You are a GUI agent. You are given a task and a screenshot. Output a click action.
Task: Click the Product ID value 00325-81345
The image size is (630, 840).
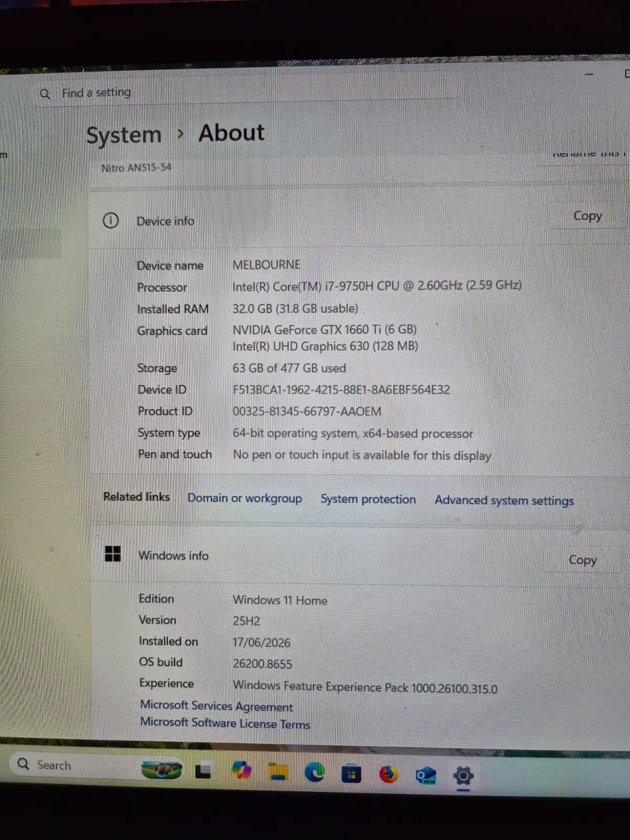307,411
